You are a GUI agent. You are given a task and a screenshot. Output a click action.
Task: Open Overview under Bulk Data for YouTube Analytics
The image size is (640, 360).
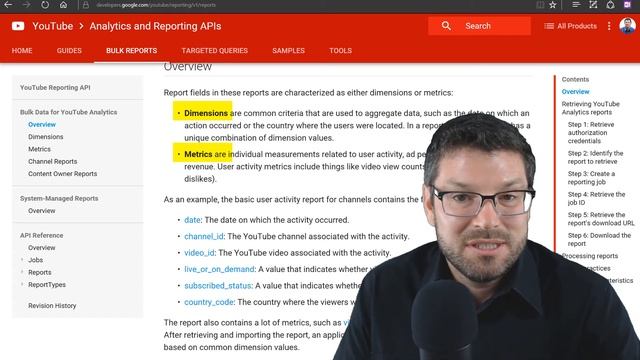point(42,124)
